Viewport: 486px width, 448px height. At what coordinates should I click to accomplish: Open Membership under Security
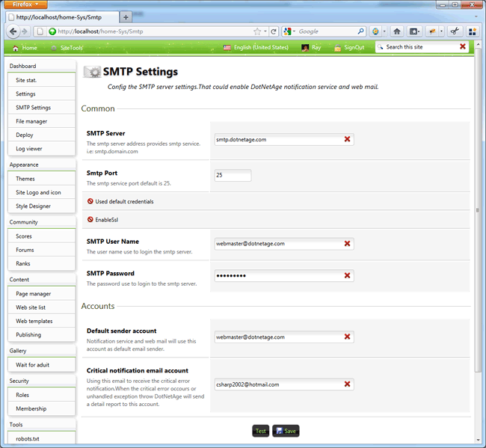tap(42, 408)
